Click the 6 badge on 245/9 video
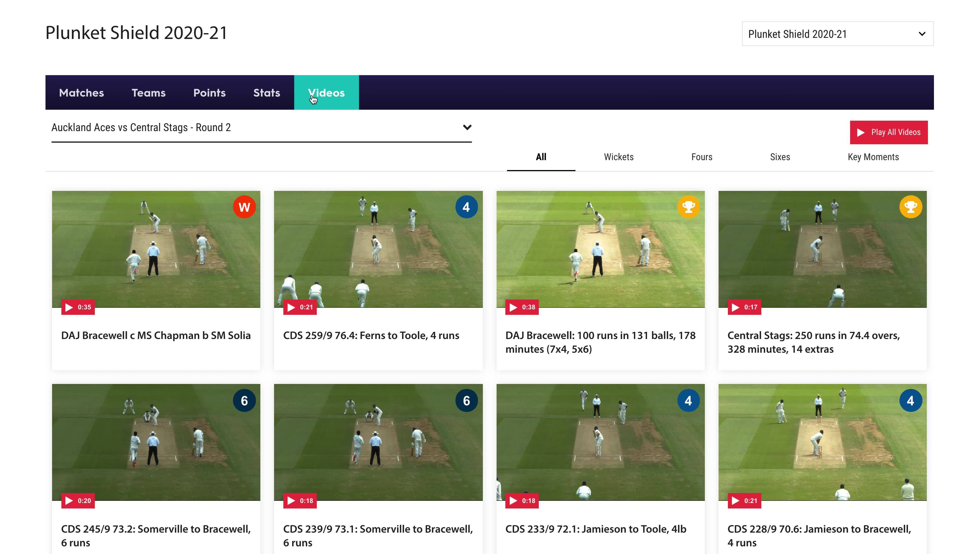This screenshot has height=554, width=980. click(244, 401)
